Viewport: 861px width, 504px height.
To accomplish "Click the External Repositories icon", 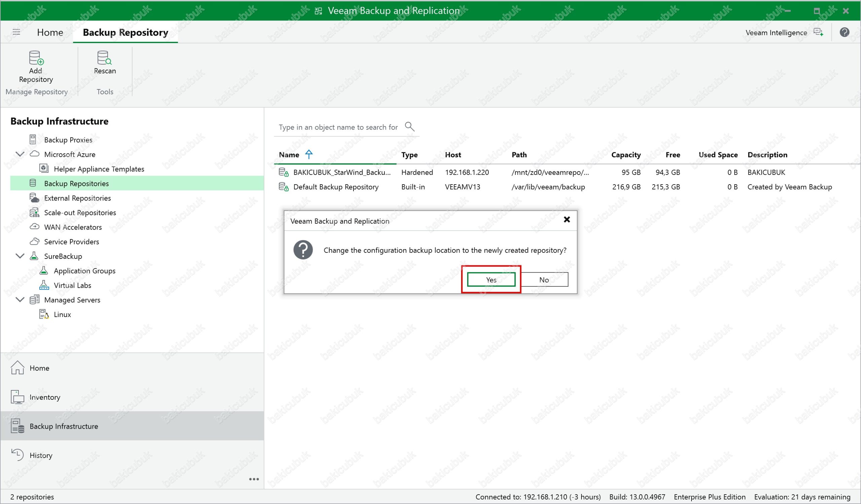I will coord(34,198).
